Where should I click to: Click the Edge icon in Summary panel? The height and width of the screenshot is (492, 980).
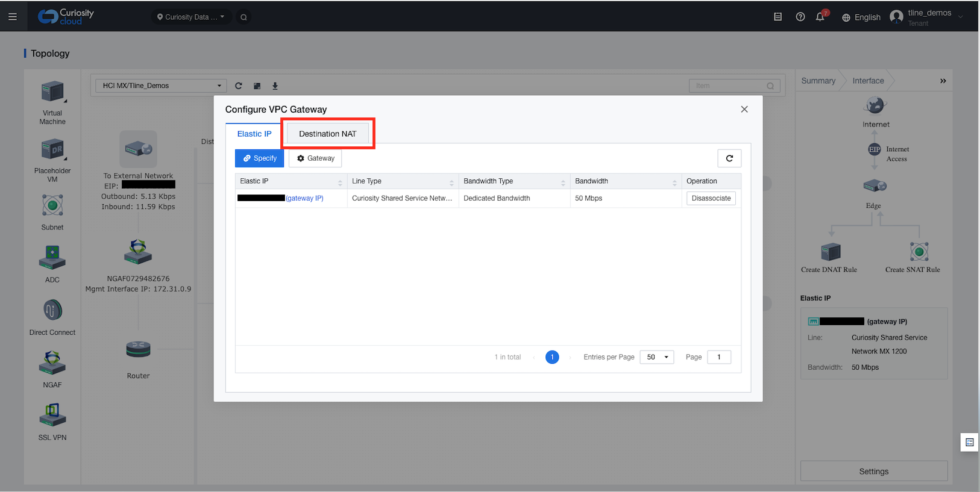click(x=875, y=186)
